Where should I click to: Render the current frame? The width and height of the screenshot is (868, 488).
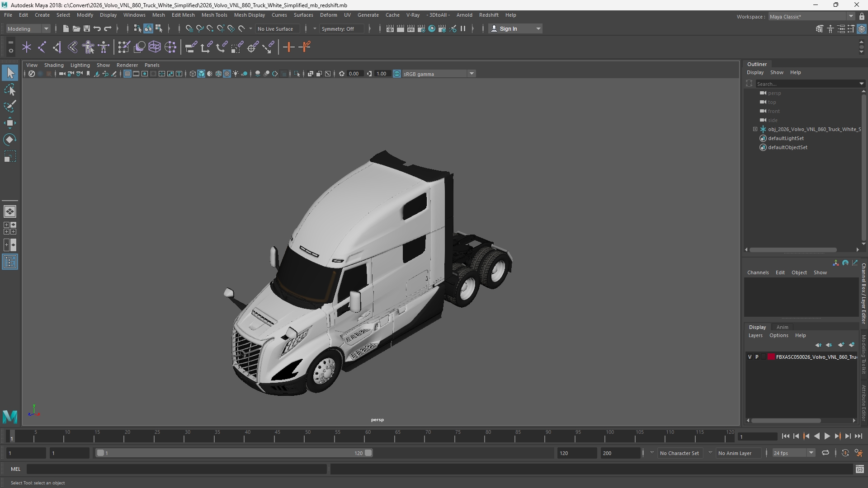coord(400,28)
